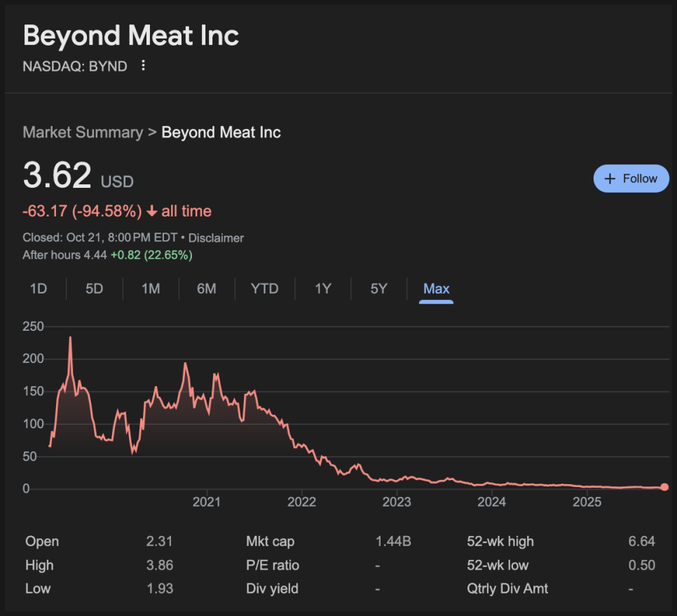Click the red down arrow by all time

[x=152, y=212]
